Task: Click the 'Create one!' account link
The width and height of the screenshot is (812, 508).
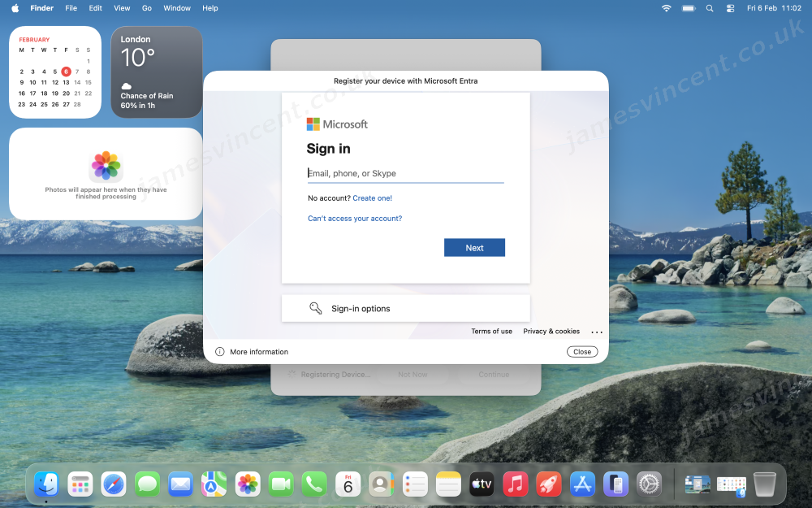Action: 372,198
